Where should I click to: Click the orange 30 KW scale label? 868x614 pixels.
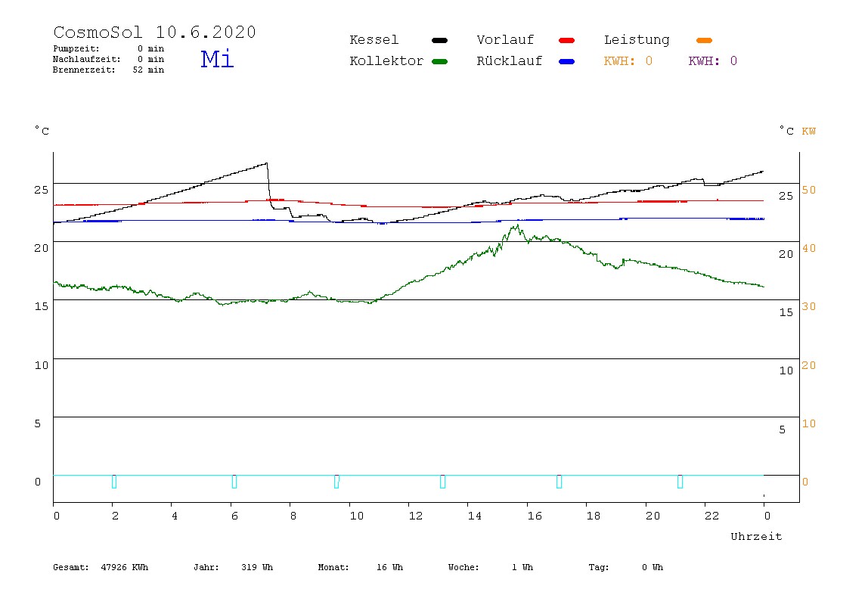(809, 307)
